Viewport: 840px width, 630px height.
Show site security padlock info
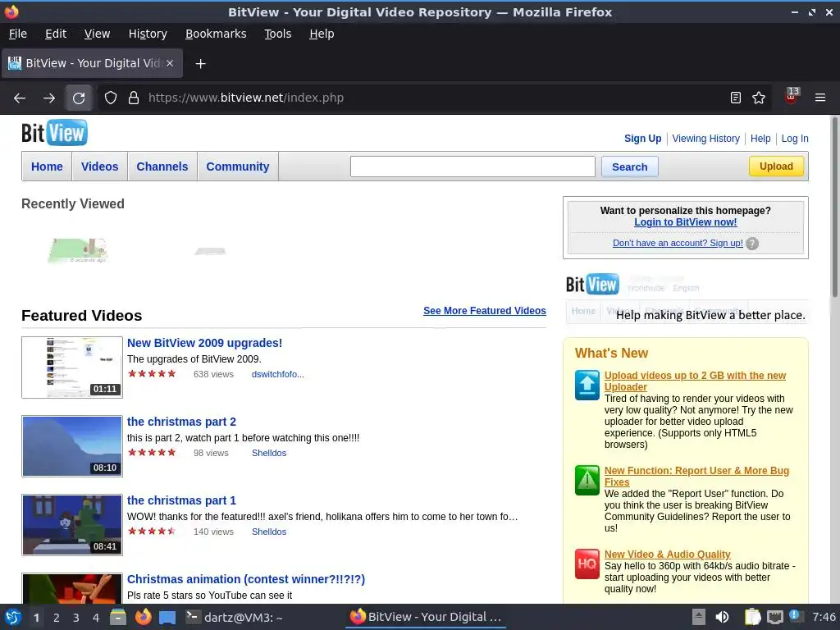[x=134, y=98]
